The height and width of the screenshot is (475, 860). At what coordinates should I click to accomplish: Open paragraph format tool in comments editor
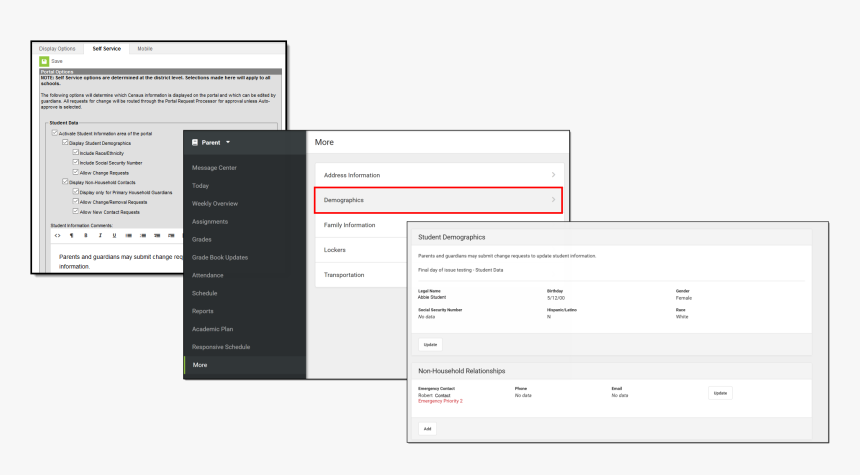tap(71, 235)
